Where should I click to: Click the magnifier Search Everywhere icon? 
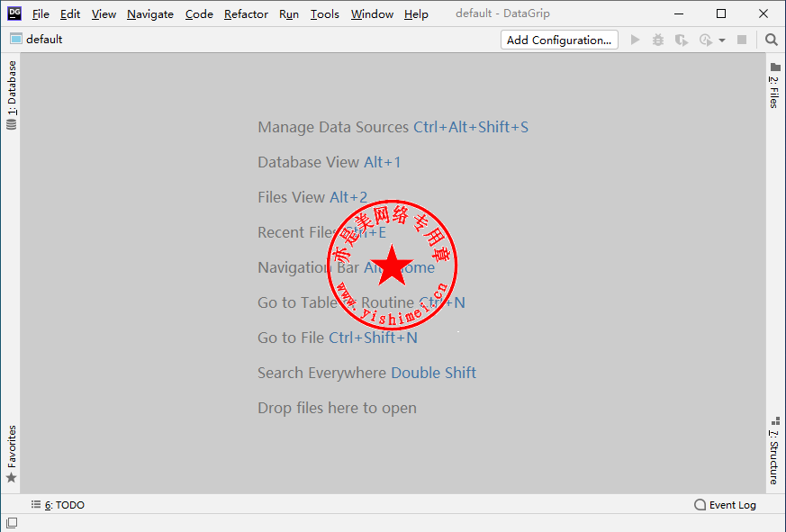coord(772,40)
